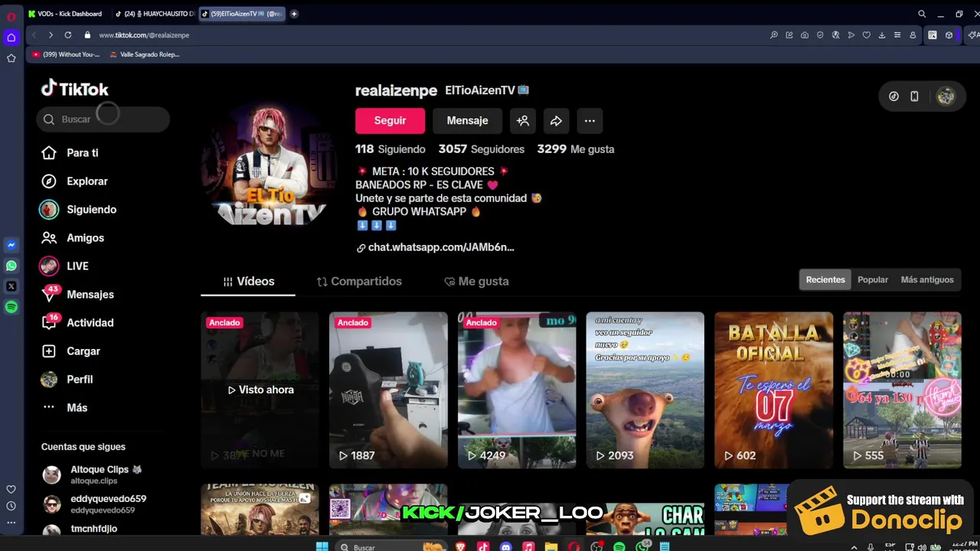The height and width of the screenshot is (551, 980).
Task: Open Opera sidebar history clock icon
Action: pos(11,506)
